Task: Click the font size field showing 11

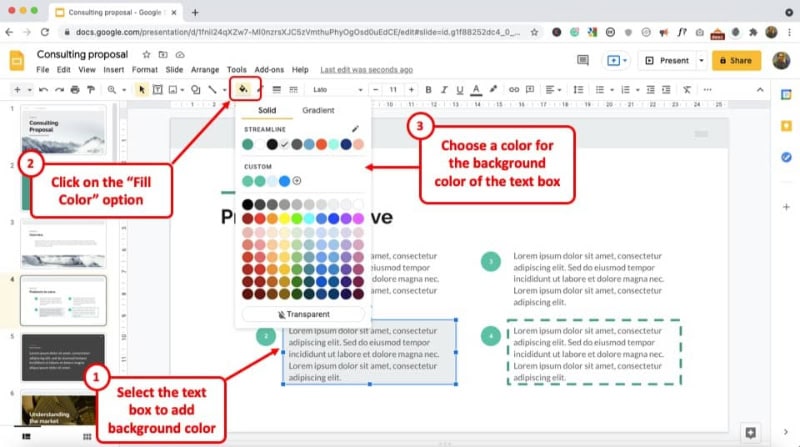Action: point(393,90)
